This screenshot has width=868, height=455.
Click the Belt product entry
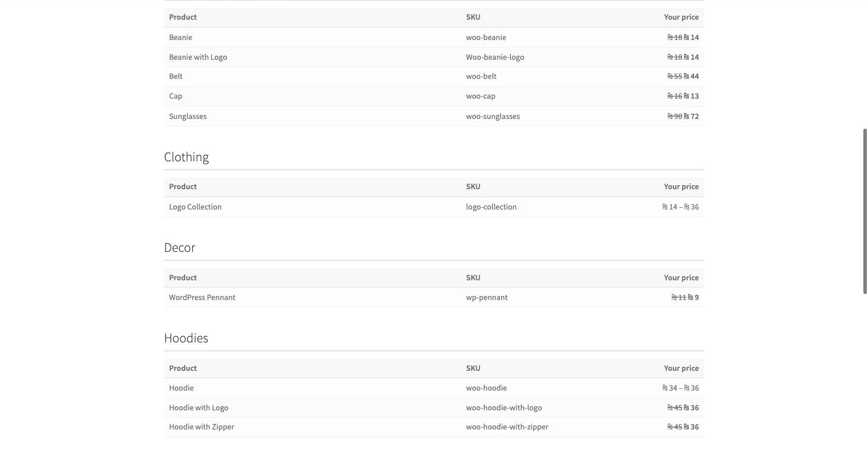pos(175,76)
